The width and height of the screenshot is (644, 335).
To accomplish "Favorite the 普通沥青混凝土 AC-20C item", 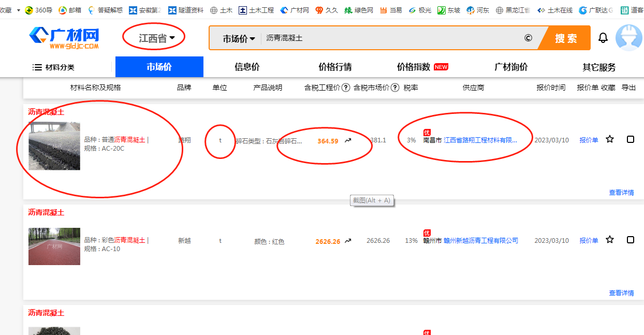I will (610, 139).
